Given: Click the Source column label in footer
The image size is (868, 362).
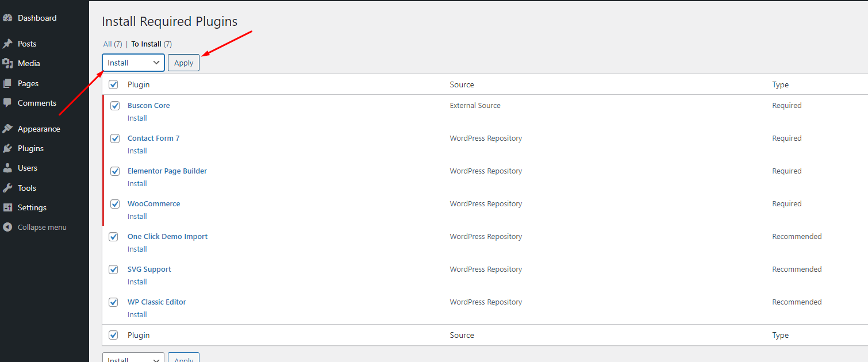Looking at the screenshot, I should (462, 335).
